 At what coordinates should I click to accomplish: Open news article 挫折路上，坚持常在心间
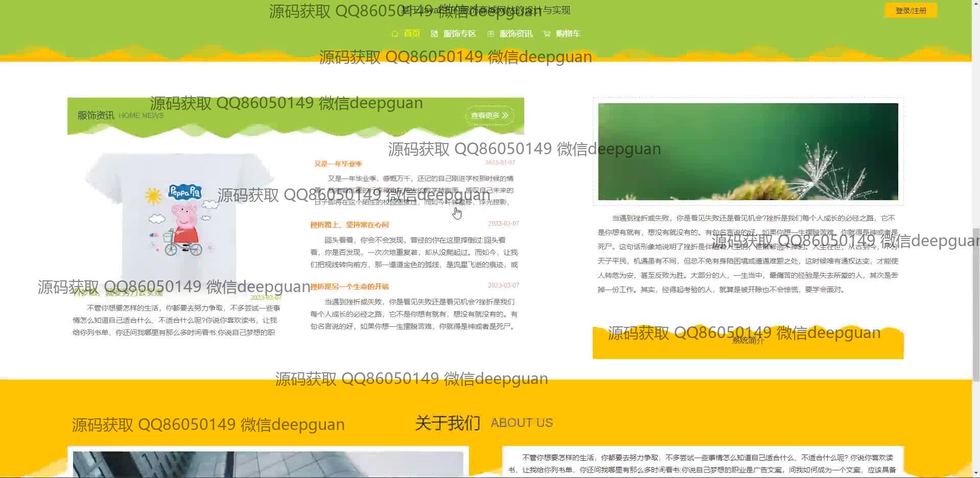click(349, 225)
